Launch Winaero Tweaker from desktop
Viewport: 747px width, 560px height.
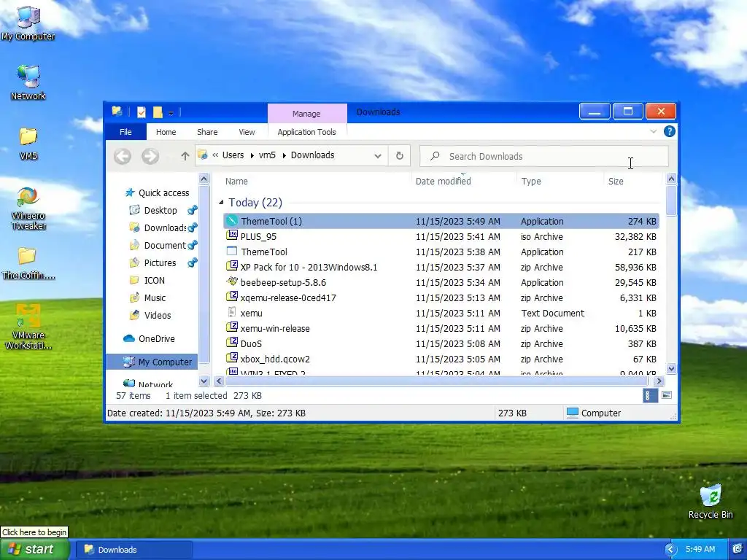point(28,209)
